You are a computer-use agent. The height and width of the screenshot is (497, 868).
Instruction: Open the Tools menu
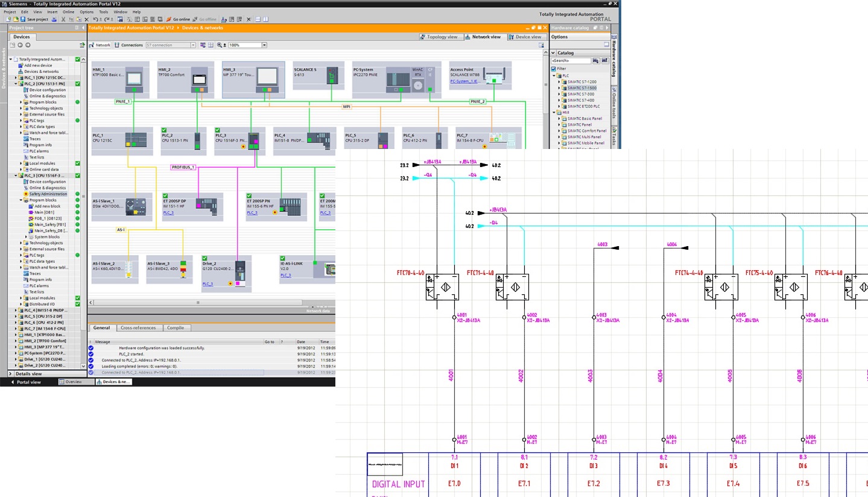103,11
